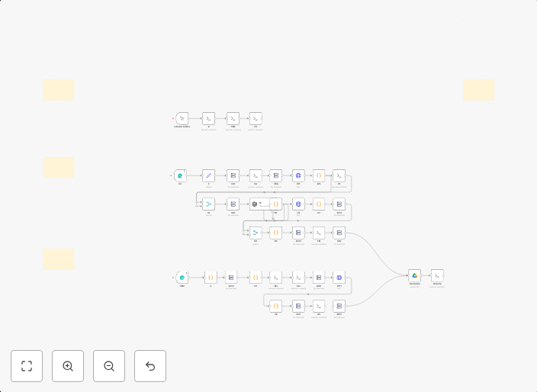This screenshot has width=537, height=392.
Task: Zoom out of the workflow canvas
Action: (109, 366)
